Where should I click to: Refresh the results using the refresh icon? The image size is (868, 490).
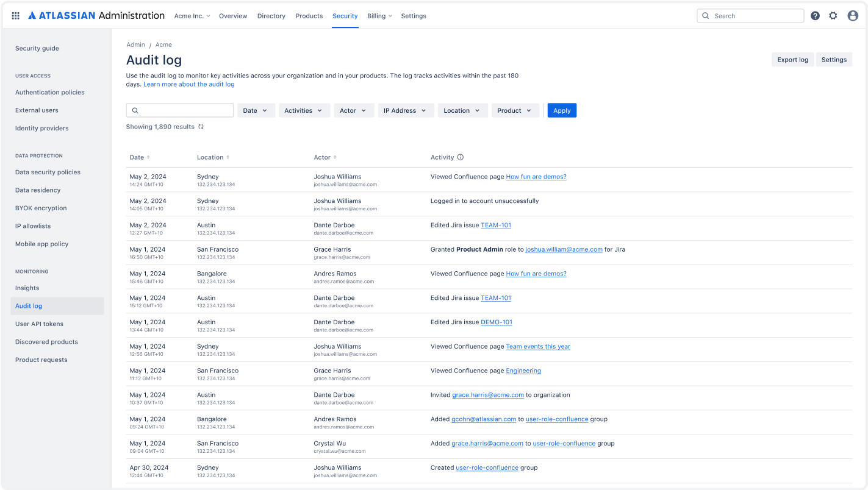click(x=202, y=127)
